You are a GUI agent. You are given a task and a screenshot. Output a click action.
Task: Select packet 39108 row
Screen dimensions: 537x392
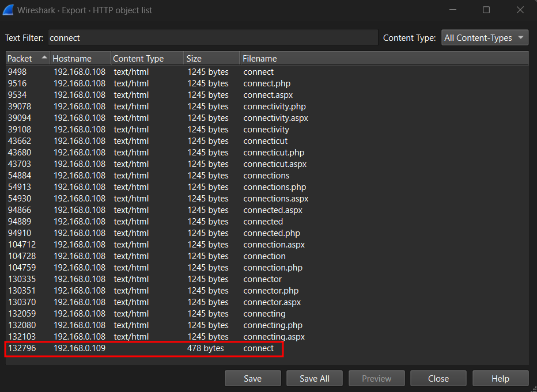point(267,130)
